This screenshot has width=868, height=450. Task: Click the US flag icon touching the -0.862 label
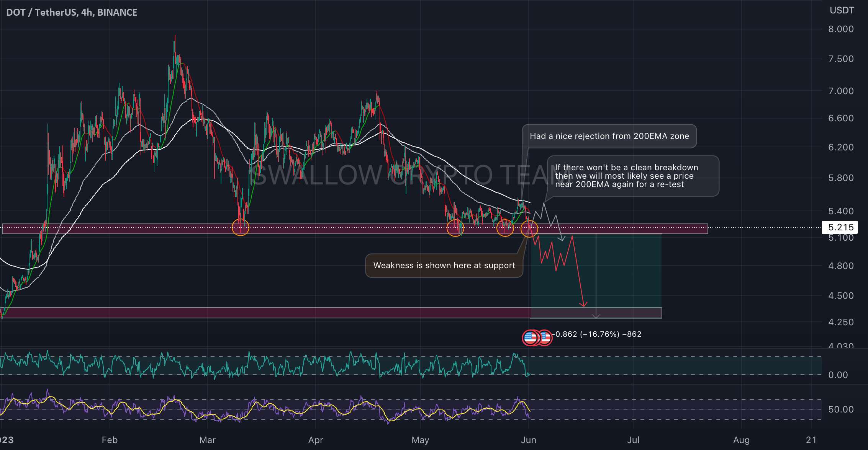pyautogui.click(x=545, y=337)
